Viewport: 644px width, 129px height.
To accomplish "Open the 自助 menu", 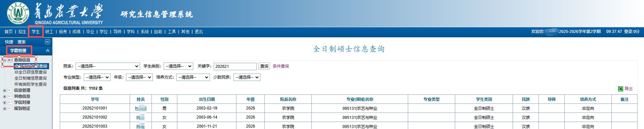I will click(158, 32).
